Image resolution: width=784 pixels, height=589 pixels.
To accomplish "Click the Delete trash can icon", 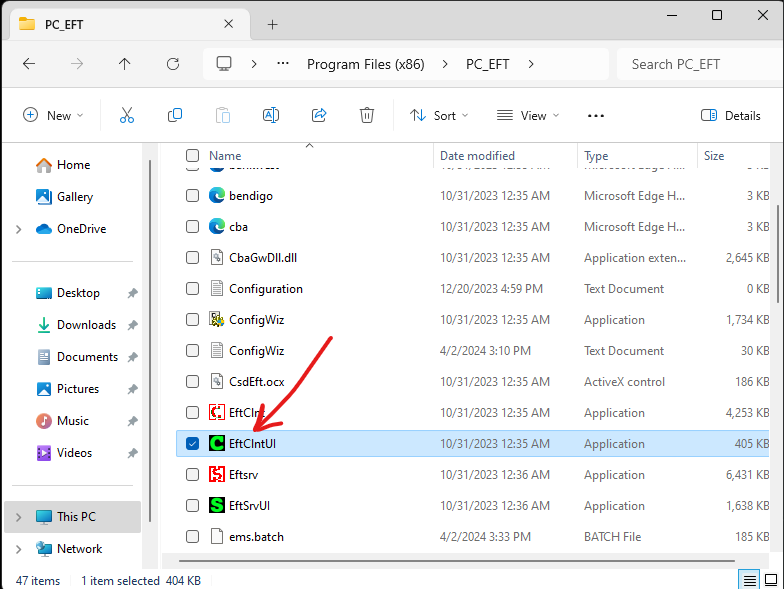I will [367, 115].
